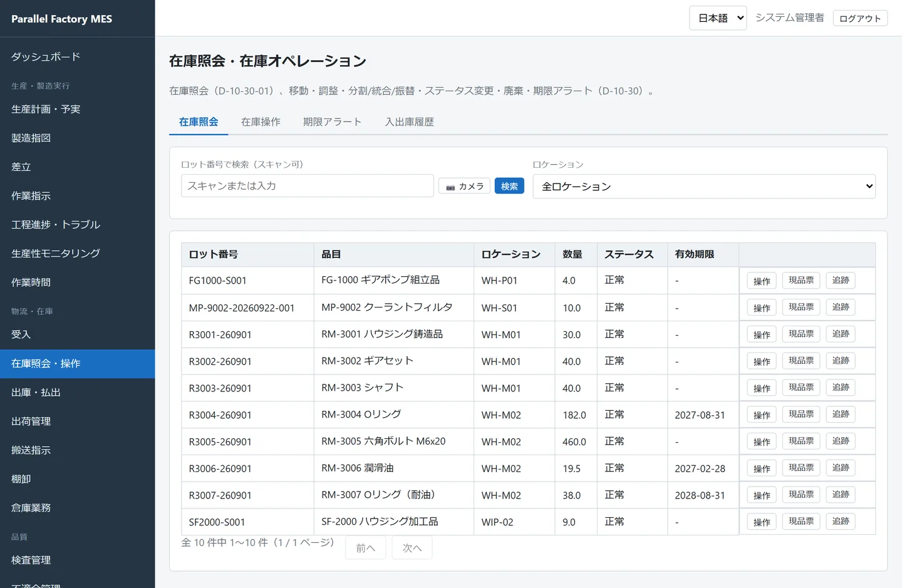Open the 入出庫履歴 tab

[x=410, y=122]
